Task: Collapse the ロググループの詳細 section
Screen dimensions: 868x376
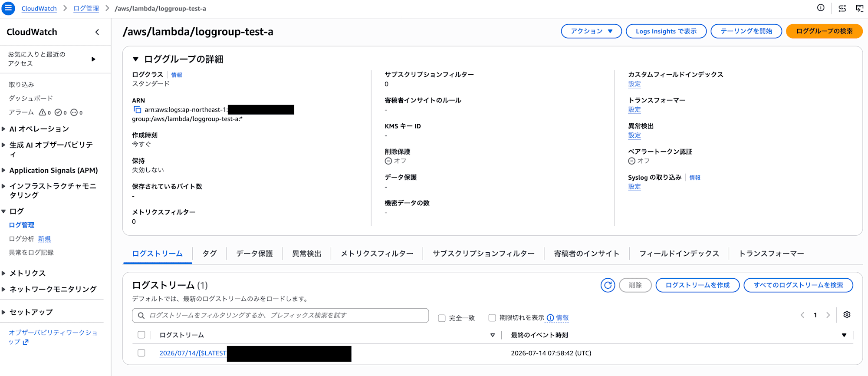Action: [135, 59]
